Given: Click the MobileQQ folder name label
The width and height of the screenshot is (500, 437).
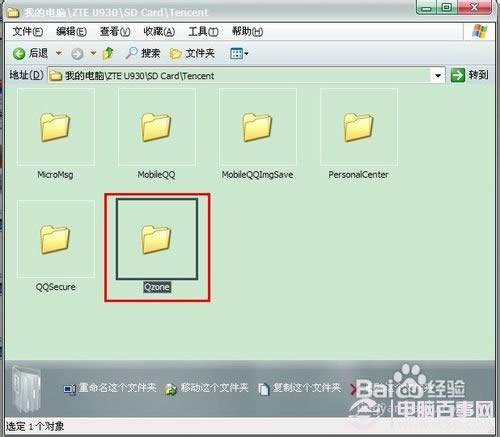Looking at the screenshot, I should (x=156, y=175).
